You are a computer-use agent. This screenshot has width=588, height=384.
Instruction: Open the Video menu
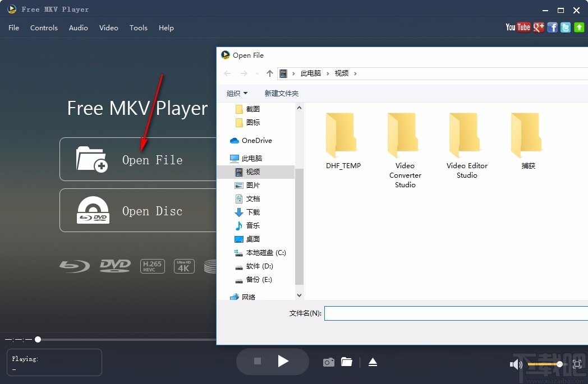pyautogui.click(x=109, y=27)
